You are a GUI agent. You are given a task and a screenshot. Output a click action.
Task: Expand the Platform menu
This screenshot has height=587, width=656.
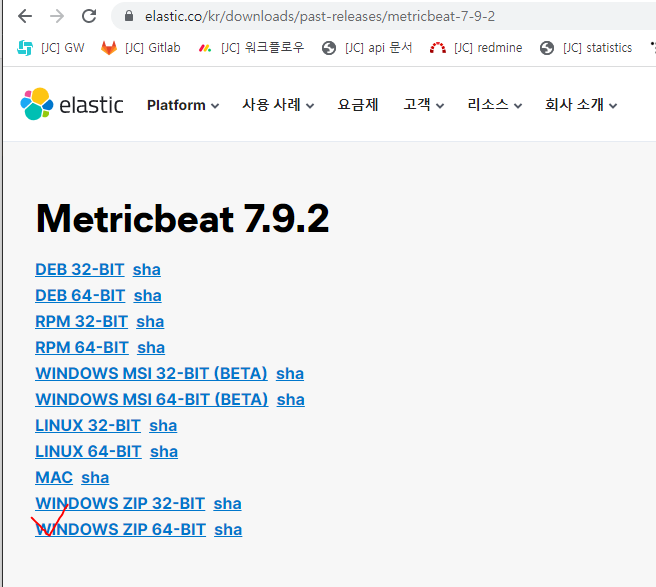coord(183,105)
